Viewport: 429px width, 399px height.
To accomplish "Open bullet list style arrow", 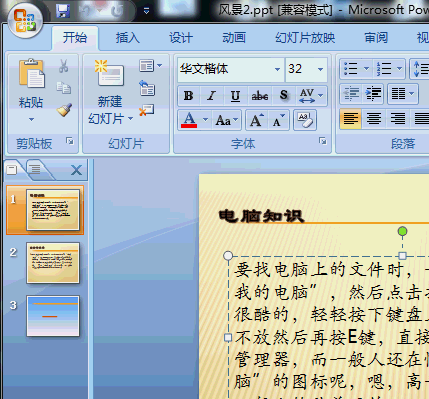I will tap(366, 69).
